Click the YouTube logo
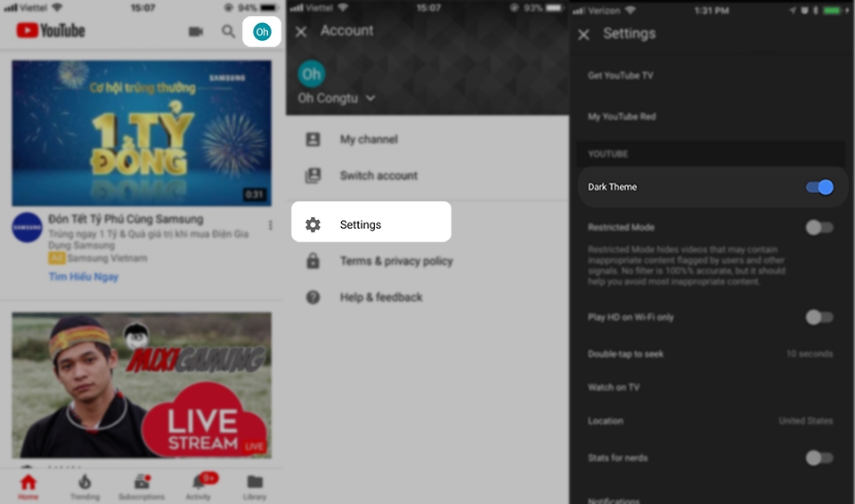 point(51,30)
